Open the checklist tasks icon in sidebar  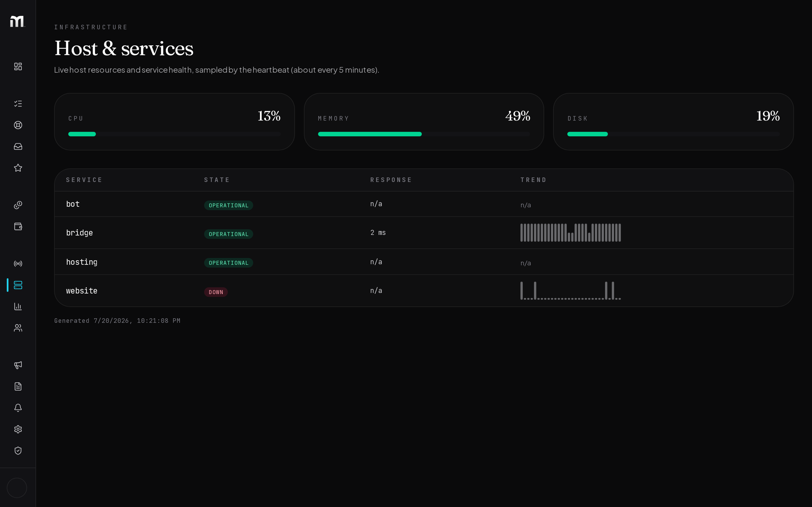point(18,104)
